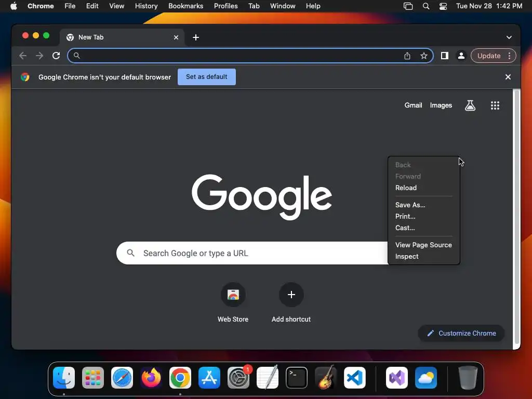This screenshot has width=532, height=399.
Task: Open Finder from the dock
Action: tap(64, 378)
